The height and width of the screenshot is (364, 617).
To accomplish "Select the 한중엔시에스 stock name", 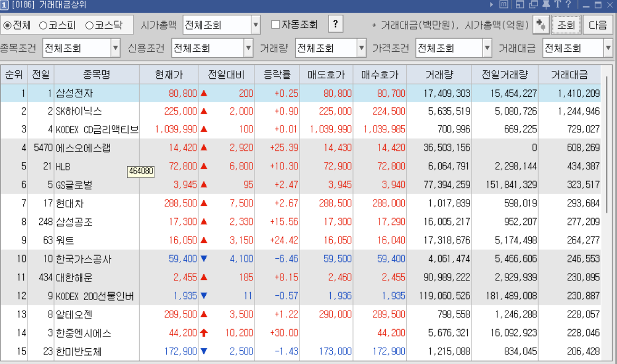I will [x=84, y=333].
